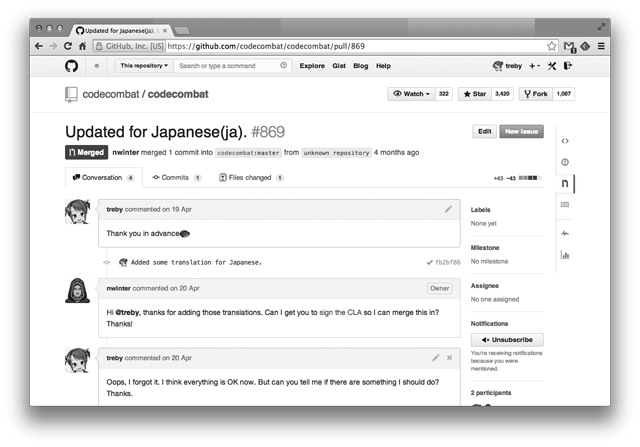
Task: Click the Owner badge on nwinter's comment
Action: pyautogui.click(x=439, y=288)
